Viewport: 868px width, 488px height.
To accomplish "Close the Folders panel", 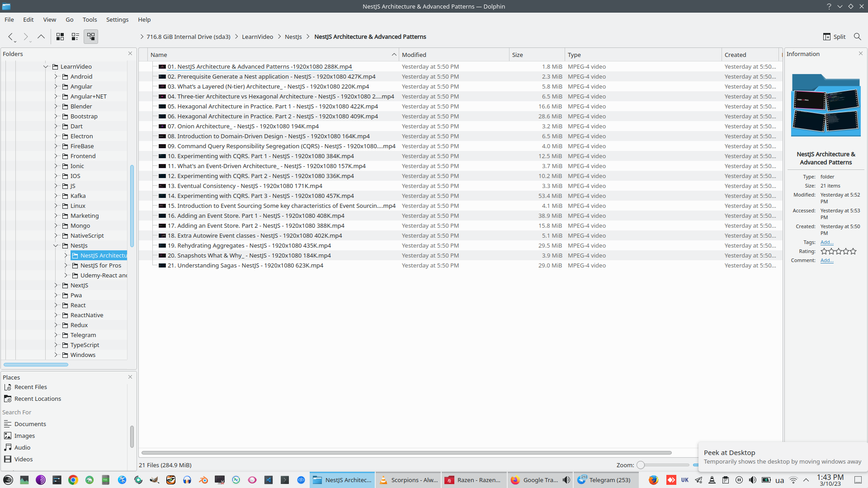I will pos(130,53).
